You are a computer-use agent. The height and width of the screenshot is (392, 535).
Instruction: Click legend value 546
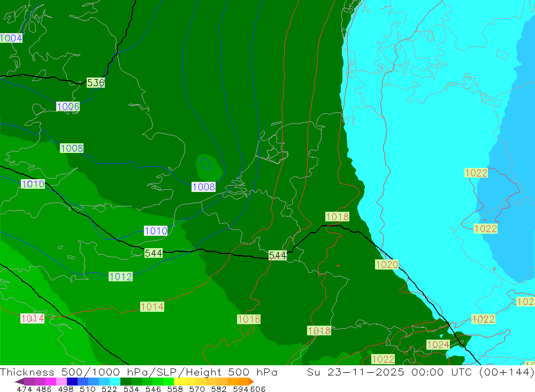click(153, 389)
